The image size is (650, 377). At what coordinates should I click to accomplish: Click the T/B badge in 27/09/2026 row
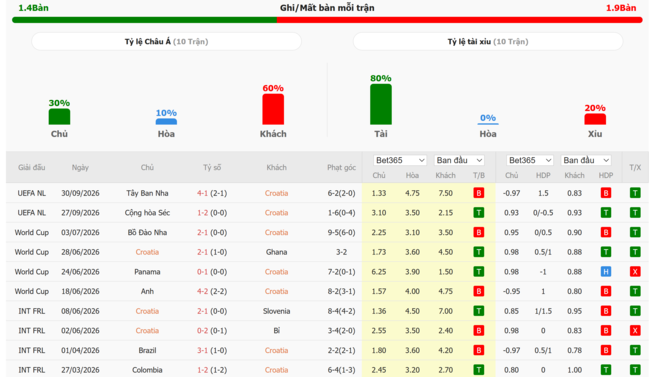[x=478, y=213]
